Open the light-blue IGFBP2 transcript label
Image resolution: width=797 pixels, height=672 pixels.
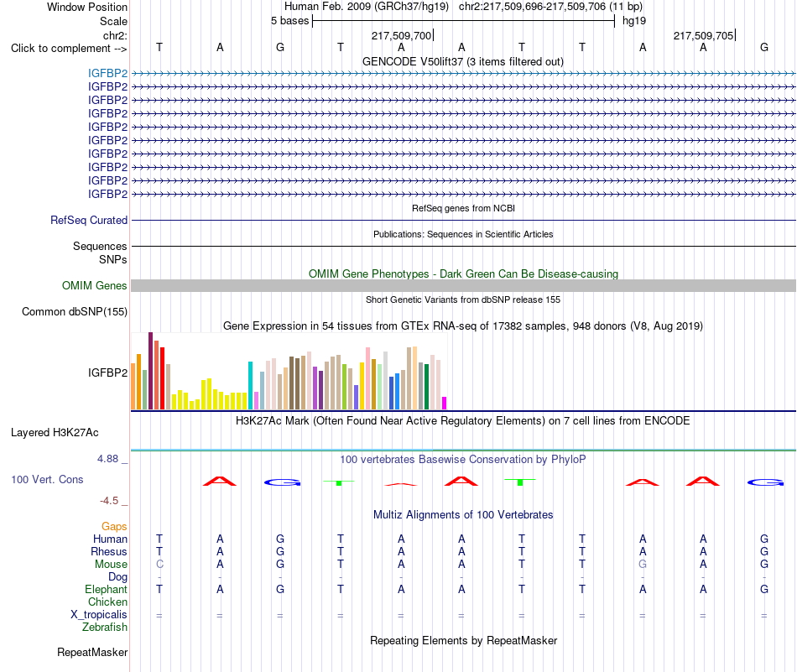[x=107, y=73]
